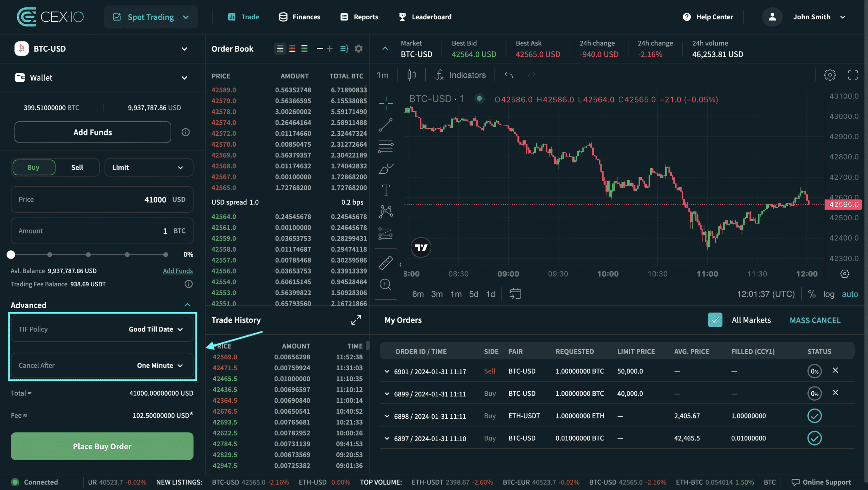The width and height of the screenshot is (868, 490).
Task: Open the Trade tab
Action: (x=243, y=17)
